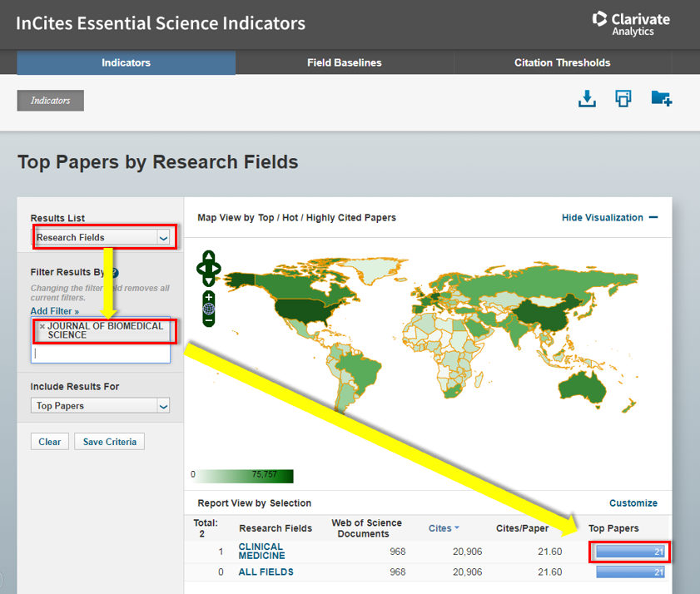Click the Add Filter link

[54, 311]
